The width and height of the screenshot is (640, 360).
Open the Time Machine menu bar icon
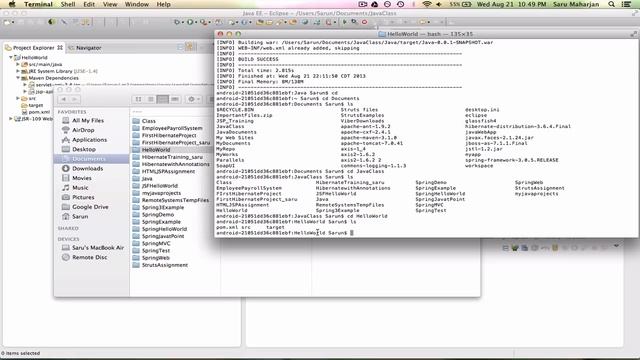(x=400, y=4)
